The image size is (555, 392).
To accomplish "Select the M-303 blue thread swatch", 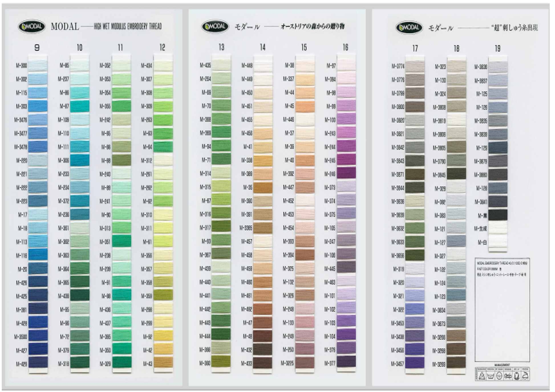I will pos(38,106).
